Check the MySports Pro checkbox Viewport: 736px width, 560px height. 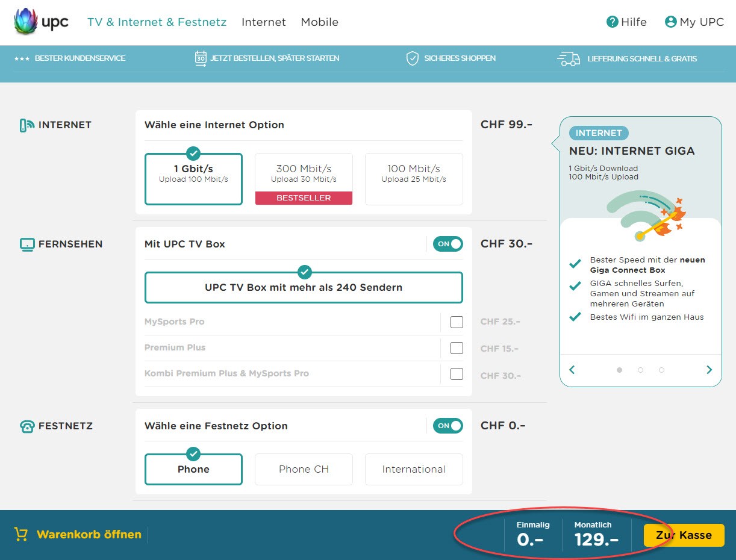pos(457,322)
